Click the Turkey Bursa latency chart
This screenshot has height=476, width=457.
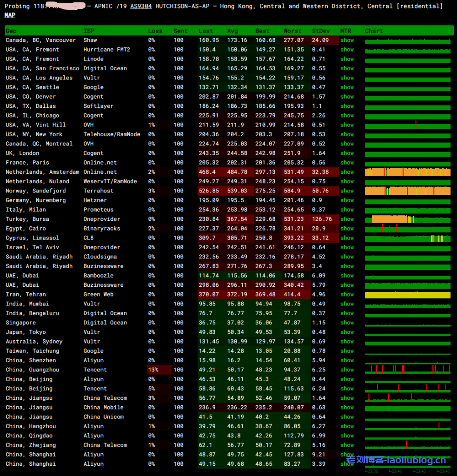pos(407,219)
